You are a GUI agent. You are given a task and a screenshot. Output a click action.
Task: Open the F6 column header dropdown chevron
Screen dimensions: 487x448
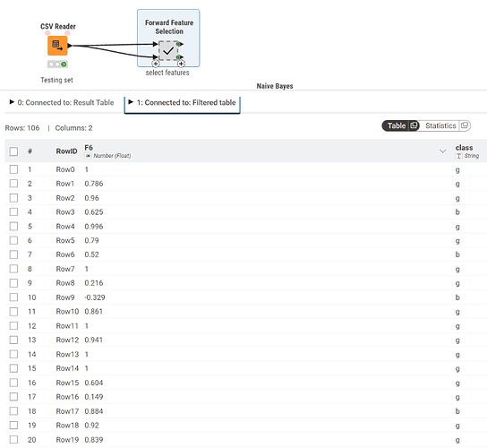pos(442,151)
